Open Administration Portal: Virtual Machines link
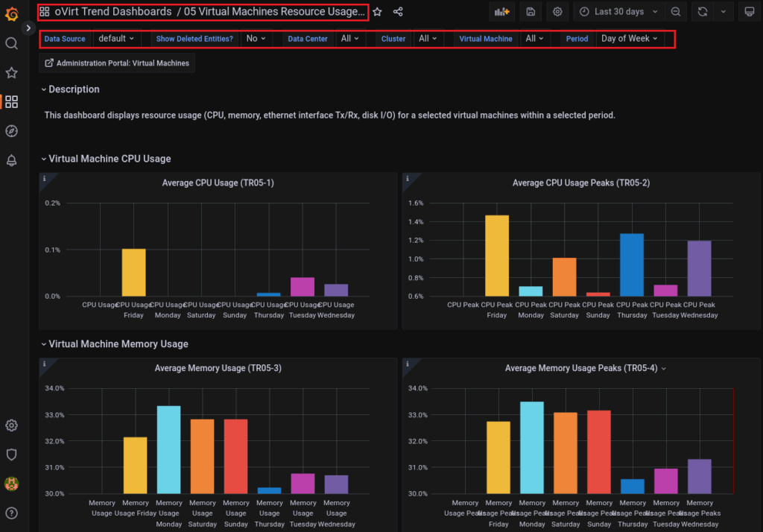 pyautogui.click(x=117, y=63)
